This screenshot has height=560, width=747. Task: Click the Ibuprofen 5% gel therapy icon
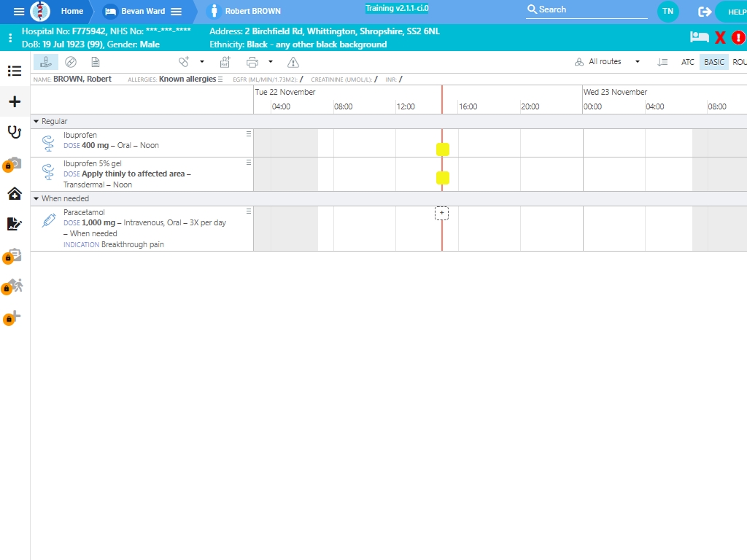[48, 171]
